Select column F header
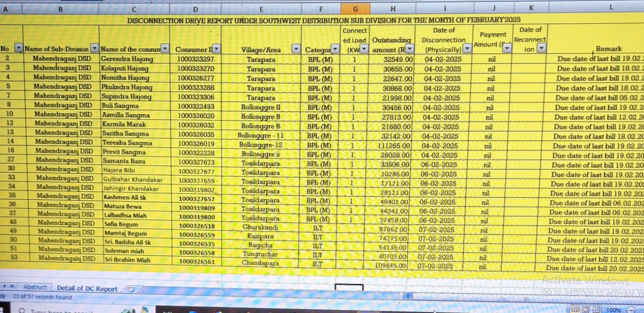Viewport: 644px width, 313px height. pos(321,9)
